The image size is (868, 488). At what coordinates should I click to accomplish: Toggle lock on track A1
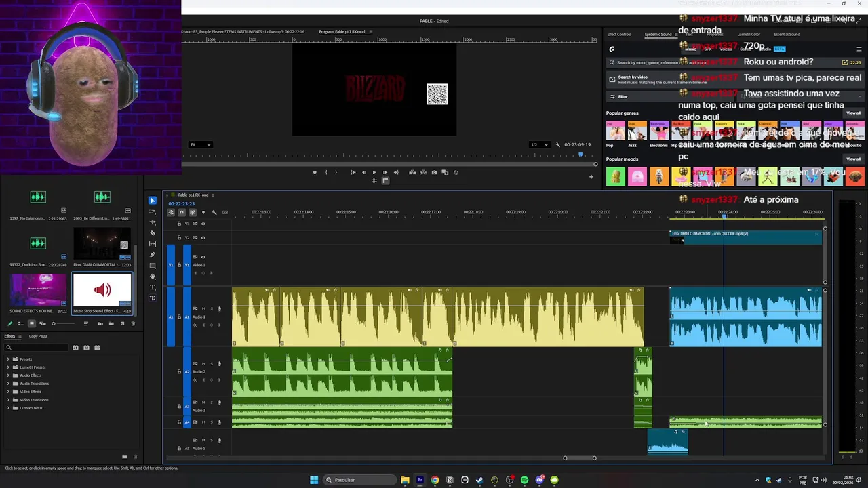179,317
